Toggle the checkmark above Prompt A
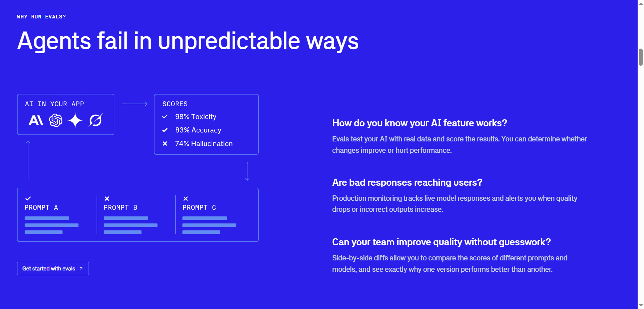 point(28,198)
